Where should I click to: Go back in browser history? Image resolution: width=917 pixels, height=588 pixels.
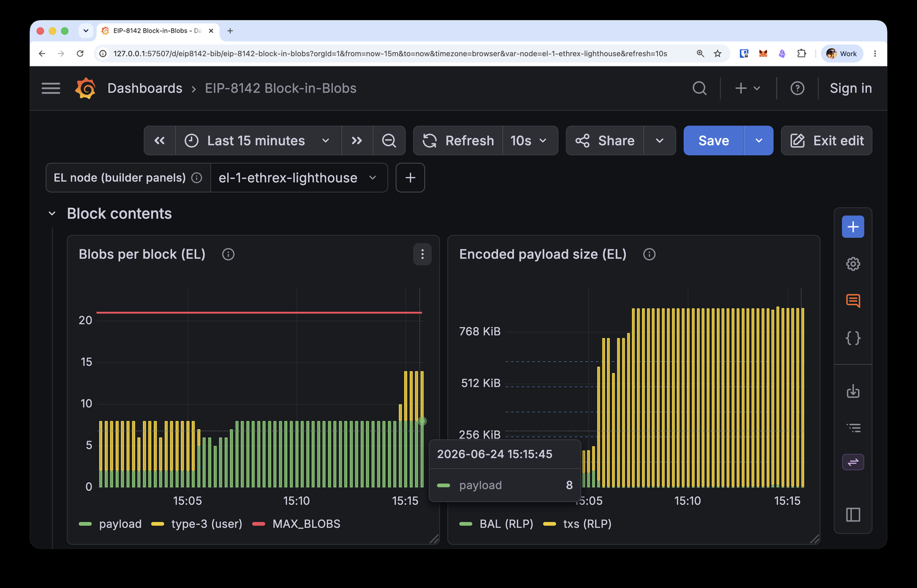[42, 53]
